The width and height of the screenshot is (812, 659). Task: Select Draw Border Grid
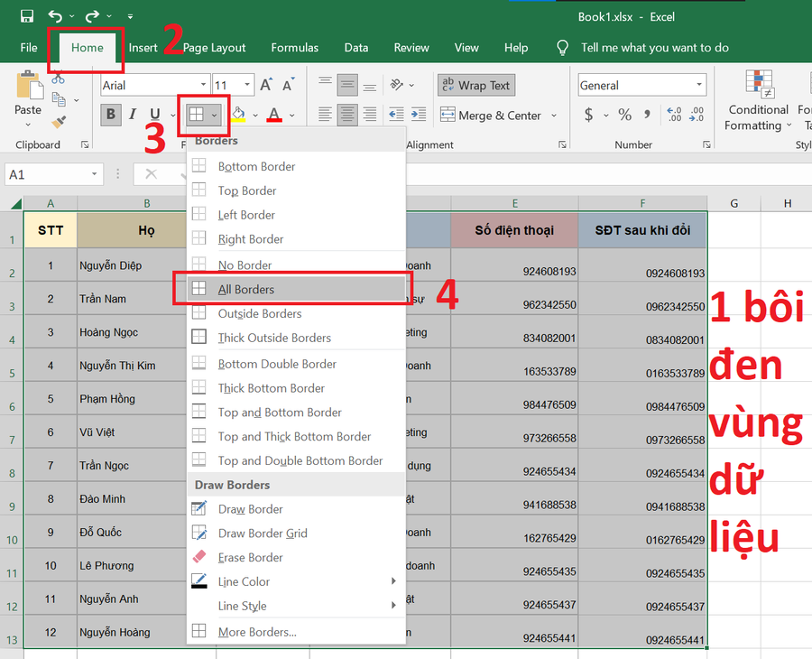pos(296,534)
